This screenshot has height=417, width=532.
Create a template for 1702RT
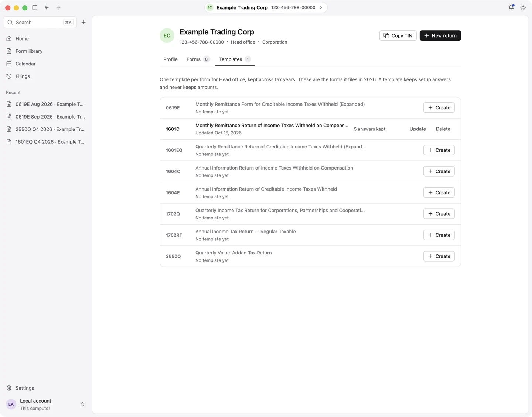tap(439, 235)
